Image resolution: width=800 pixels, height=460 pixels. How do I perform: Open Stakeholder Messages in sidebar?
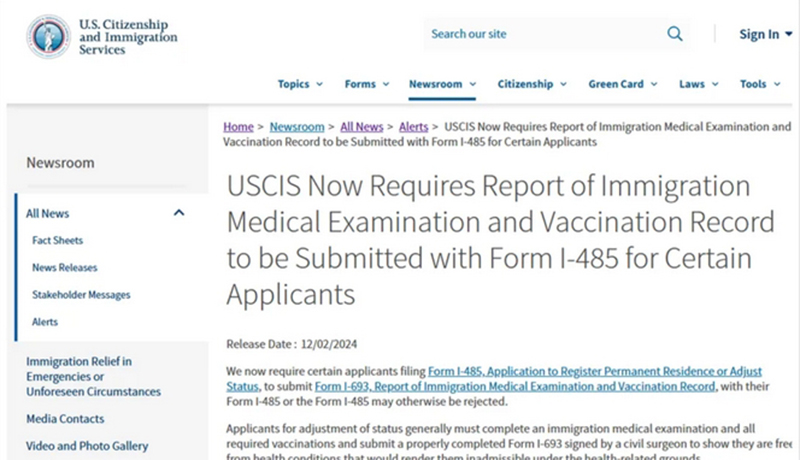click(x=81, y=295)
